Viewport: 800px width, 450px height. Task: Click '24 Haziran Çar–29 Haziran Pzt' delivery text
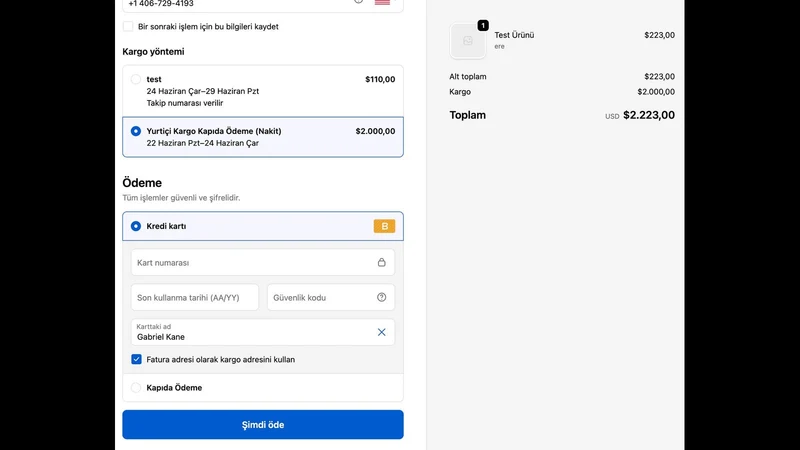tap(203, 91)
